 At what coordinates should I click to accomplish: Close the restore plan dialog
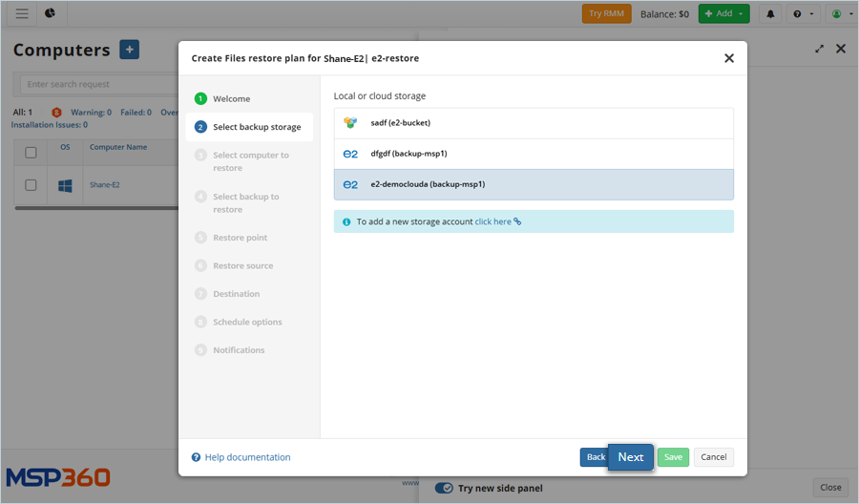click(x=729, y=58)
